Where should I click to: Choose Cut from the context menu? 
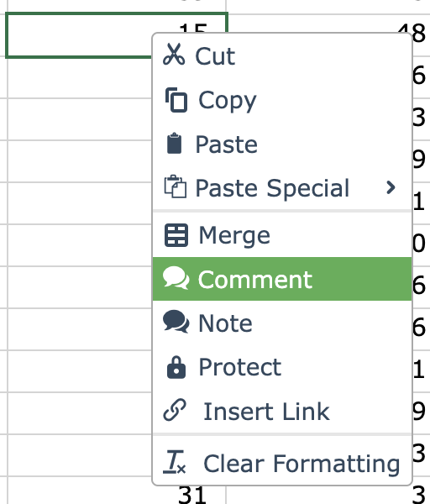(282, 55)
